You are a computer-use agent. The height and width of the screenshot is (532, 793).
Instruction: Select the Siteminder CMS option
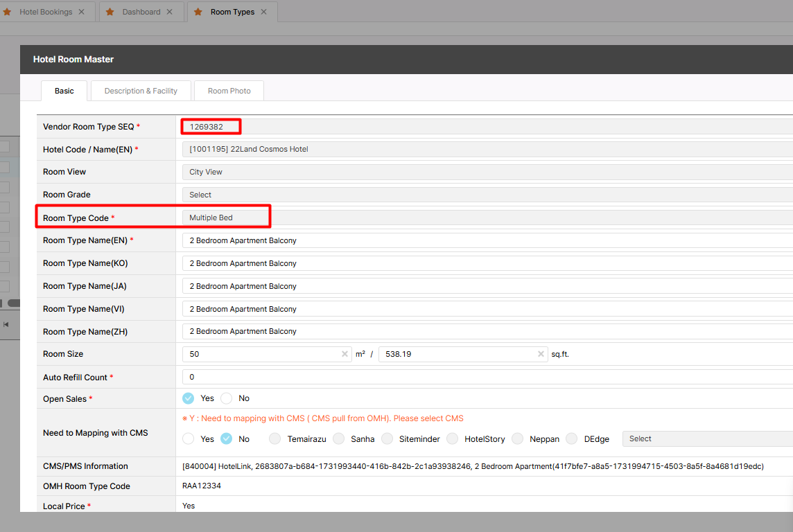coord(387,438)
